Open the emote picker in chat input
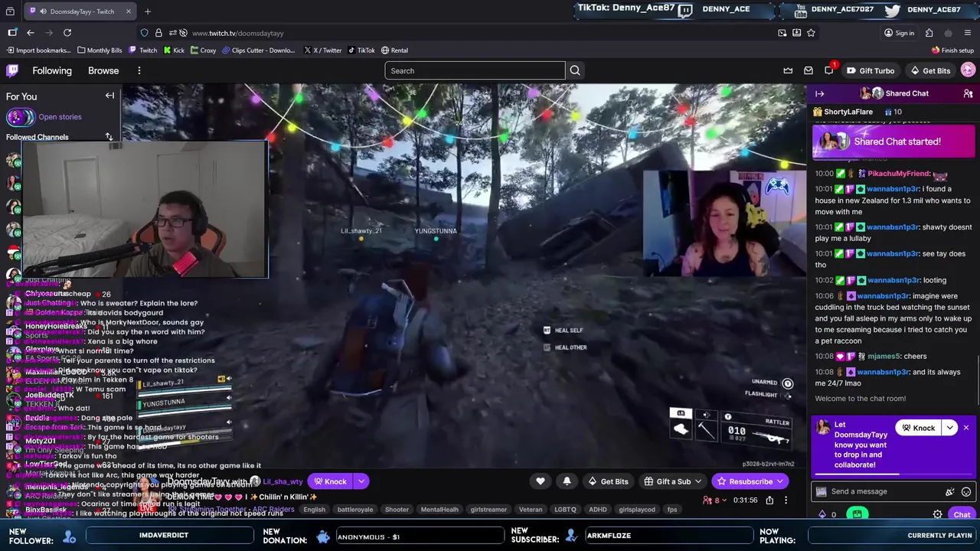Viewport: 980px width, 551px height. click(x=966, y=492)
